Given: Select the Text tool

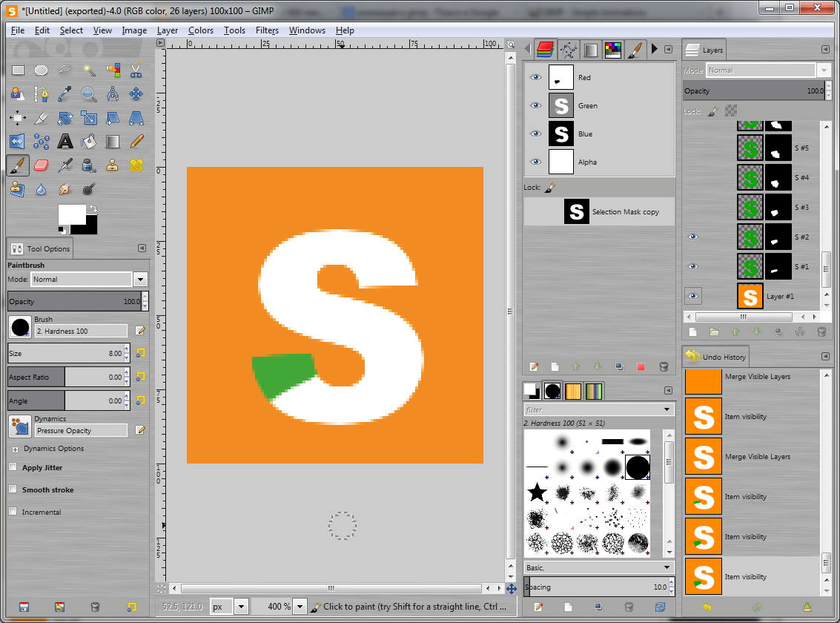Looking at the screenshot, I should click(x=65, y=142).
